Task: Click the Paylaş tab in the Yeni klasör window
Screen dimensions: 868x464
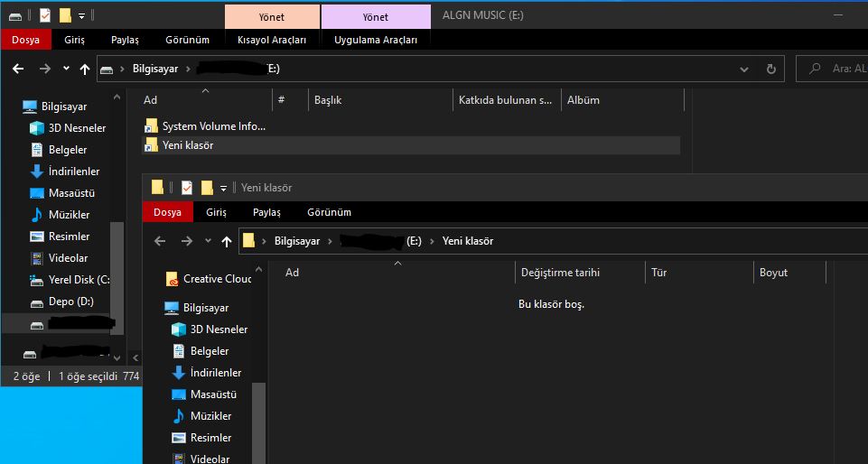Action: (x=266, y=212)
